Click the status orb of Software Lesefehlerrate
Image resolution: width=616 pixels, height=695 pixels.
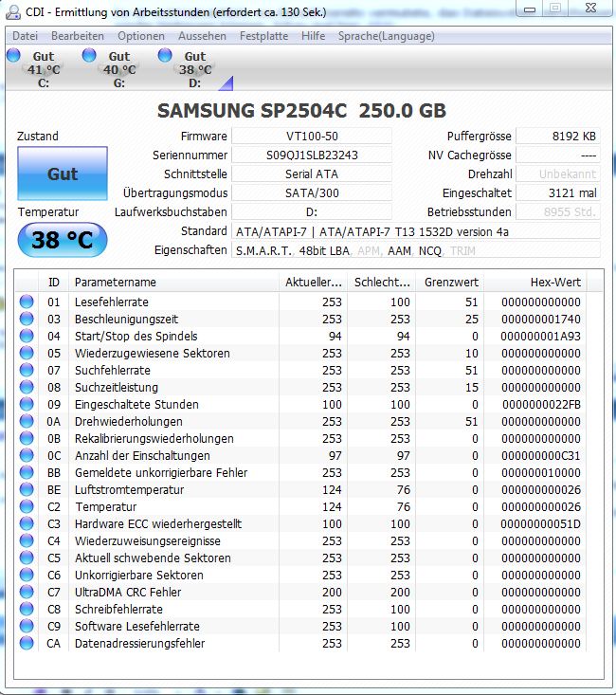coord(27,626)
